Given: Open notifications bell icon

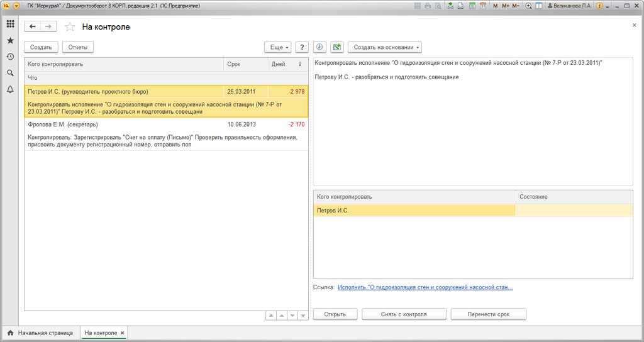Looking at the screenshot, I should (10, 89).
